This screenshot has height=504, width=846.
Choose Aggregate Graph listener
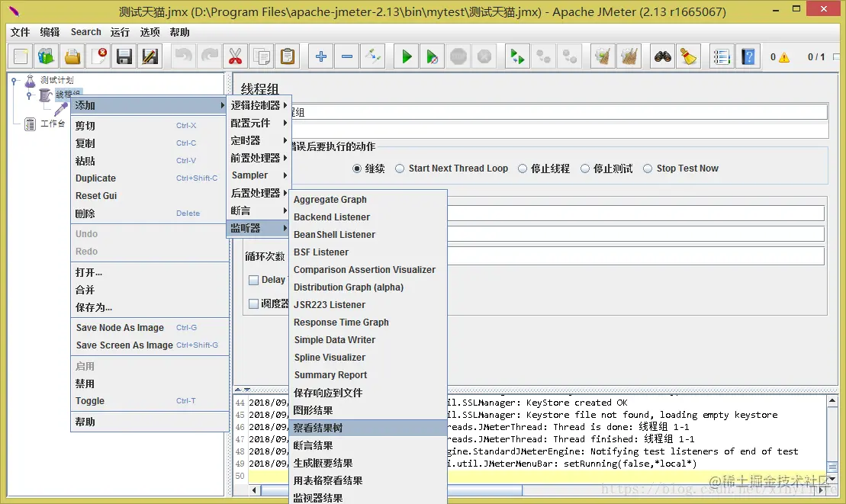[x=368, y=200]
